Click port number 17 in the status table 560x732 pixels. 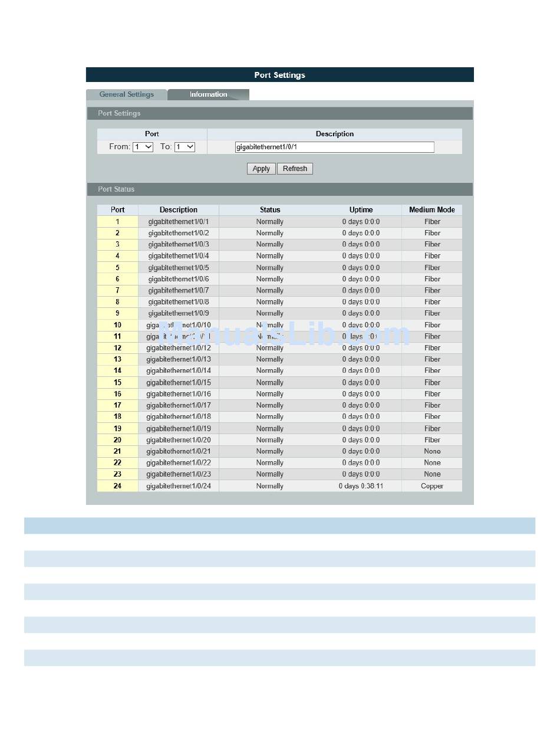tap(118, 405)
